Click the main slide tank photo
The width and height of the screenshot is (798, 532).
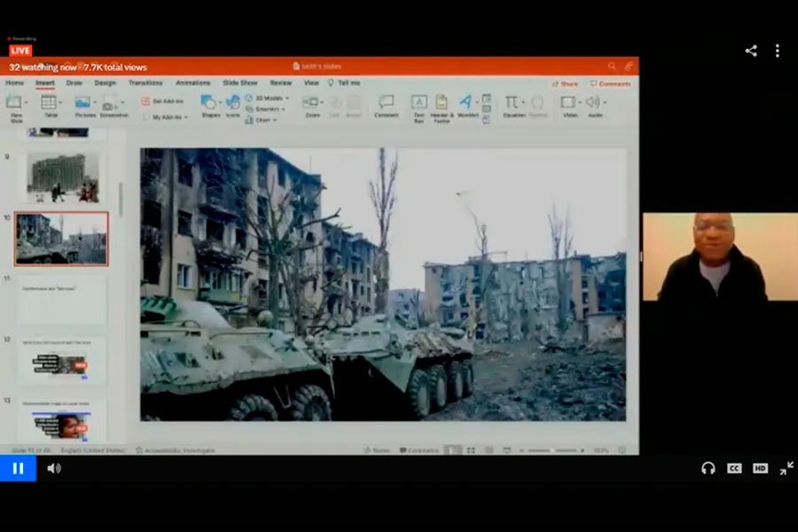point(383,284)
